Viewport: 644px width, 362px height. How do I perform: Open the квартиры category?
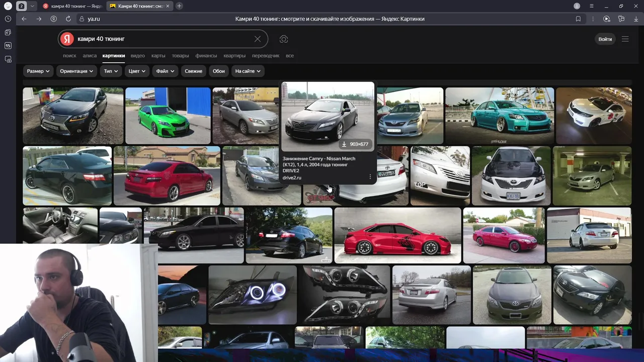(234, 56)
